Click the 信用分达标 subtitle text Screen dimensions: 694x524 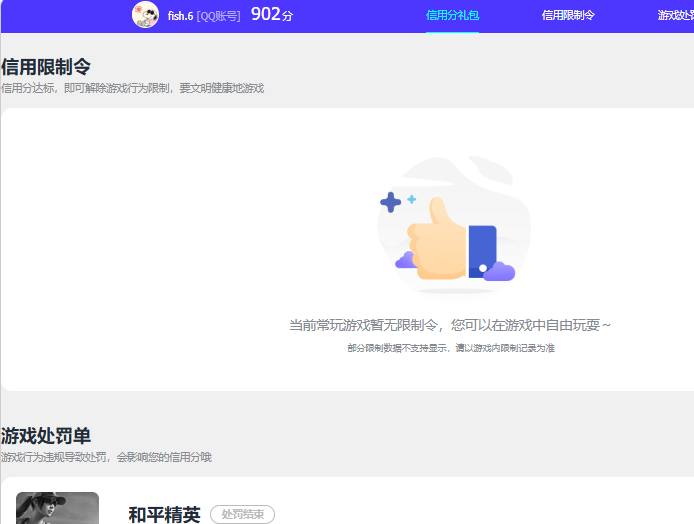tap(132, 88)
